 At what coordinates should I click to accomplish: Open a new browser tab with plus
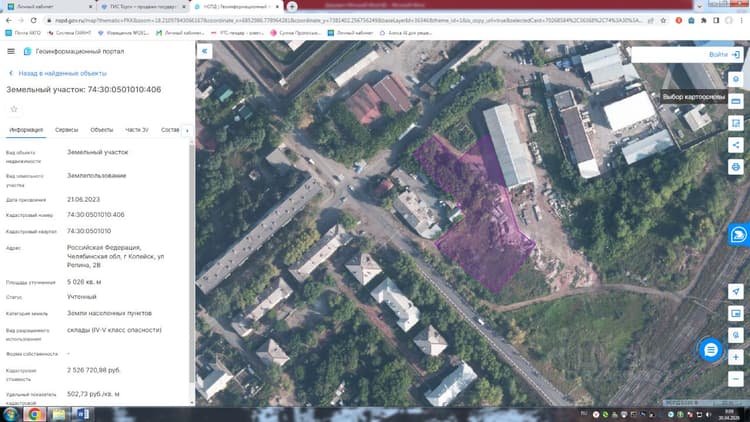pyautogui.click(x=292, y=7)
